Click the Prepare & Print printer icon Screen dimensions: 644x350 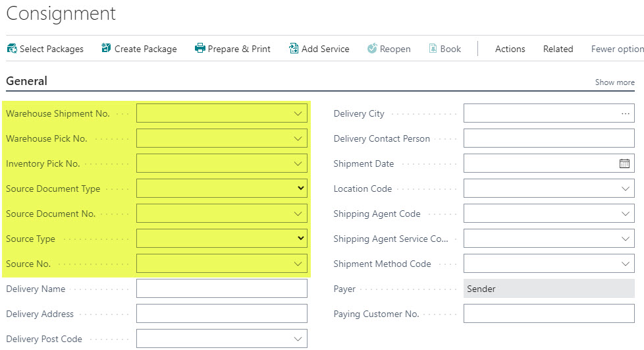[x=200, y=48]
